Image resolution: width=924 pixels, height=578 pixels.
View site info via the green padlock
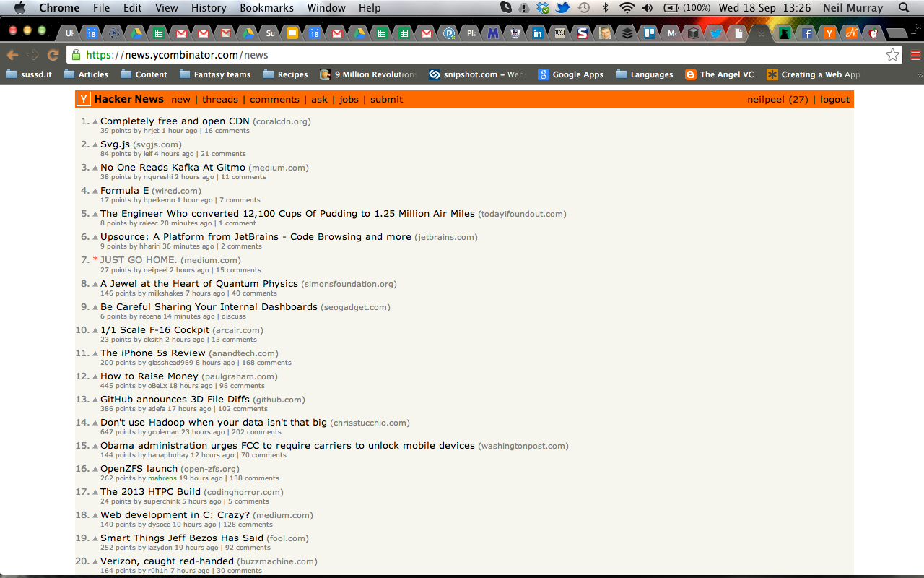click(76, 55)
